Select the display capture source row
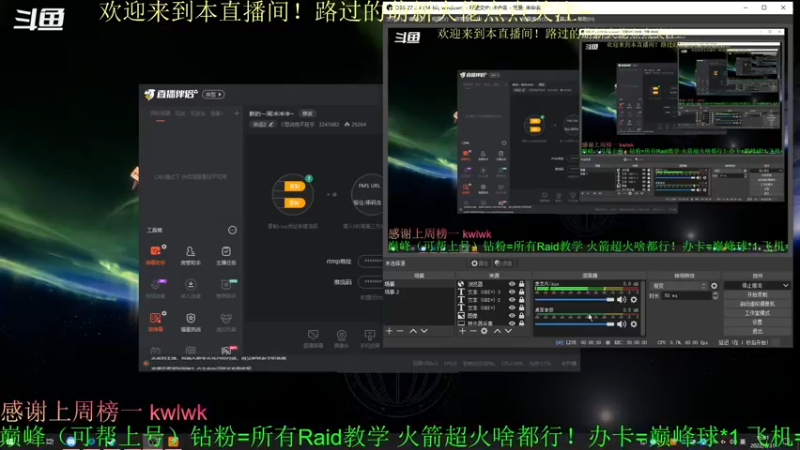This screenshot has height=450, width=800. point(491,323)
